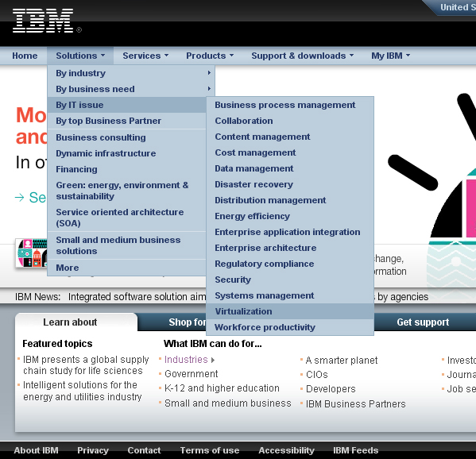Choose Business consulting from Solutions menu

(127, 137)
